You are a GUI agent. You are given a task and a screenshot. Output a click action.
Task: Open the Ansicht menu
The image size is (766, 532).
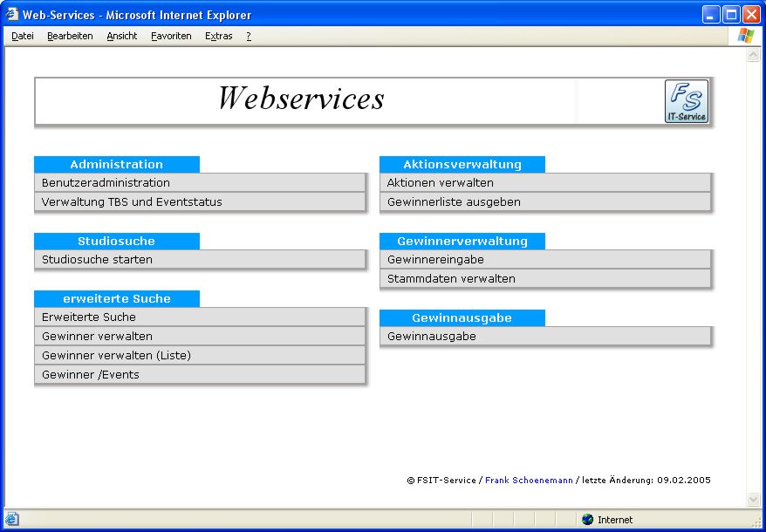click(122, 36)
